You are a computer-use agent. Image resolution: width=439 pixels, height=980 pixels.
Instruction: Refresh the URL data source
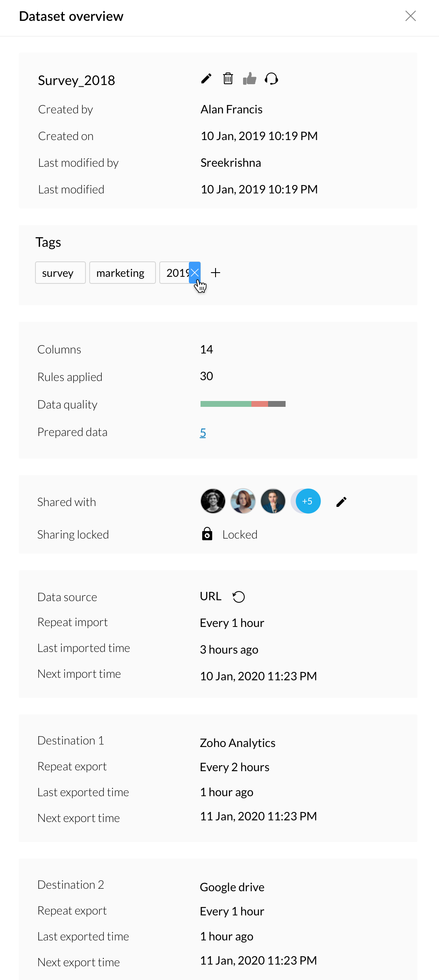pyautogui.click(x=239, y=597)
